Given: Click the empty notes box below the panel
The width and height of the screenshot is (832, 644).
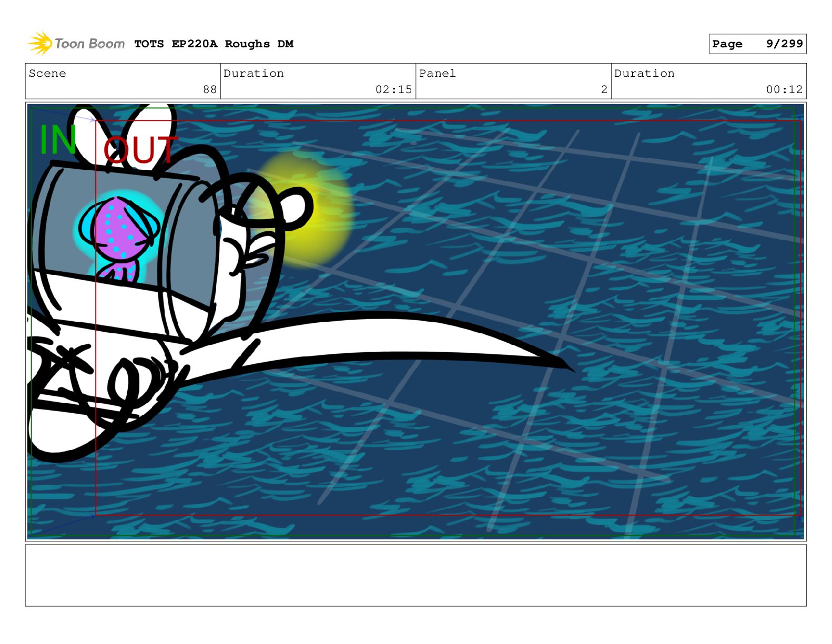Looking at the screenshot, I should [415, 575].
